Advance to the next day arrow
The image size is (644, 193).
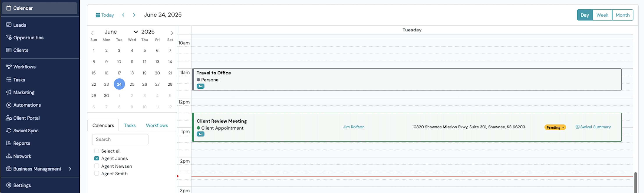(134, 15)
